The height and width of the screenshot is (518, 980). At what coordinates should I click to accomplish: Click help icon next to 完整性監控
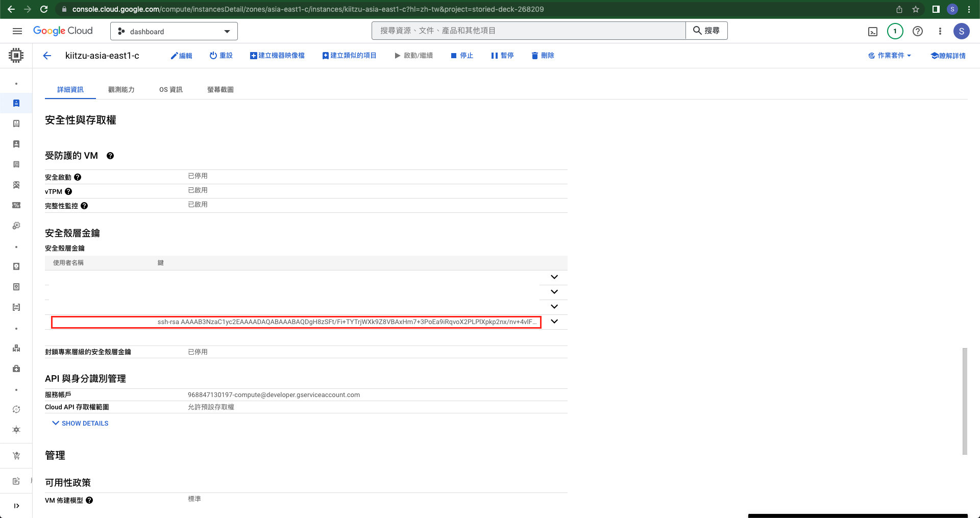pyautogui.click(x=84, y=206)
